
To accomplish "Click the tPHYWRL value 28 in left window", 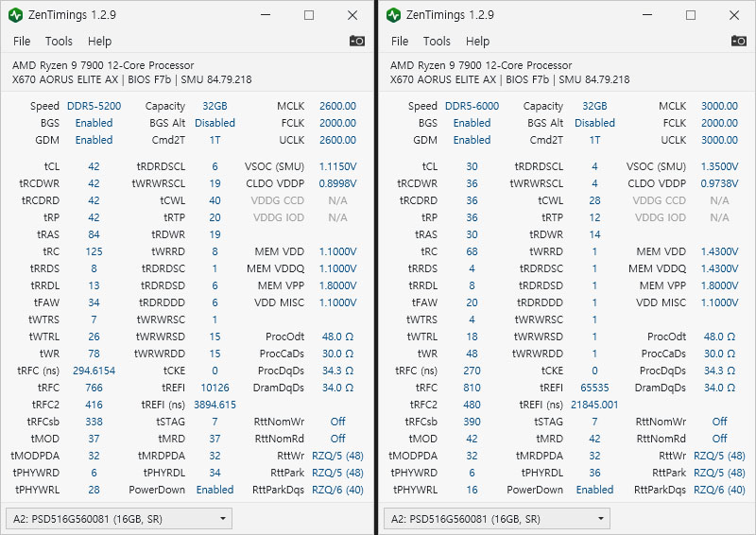I will 94,490.
